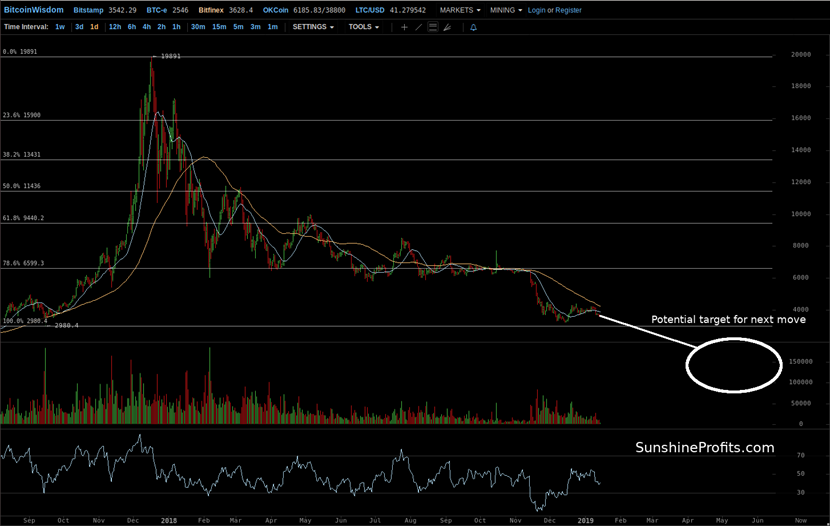Screen dimensions: 830x526
Task: Pick the 1m time interval
Action: click(x=272, y=27)
